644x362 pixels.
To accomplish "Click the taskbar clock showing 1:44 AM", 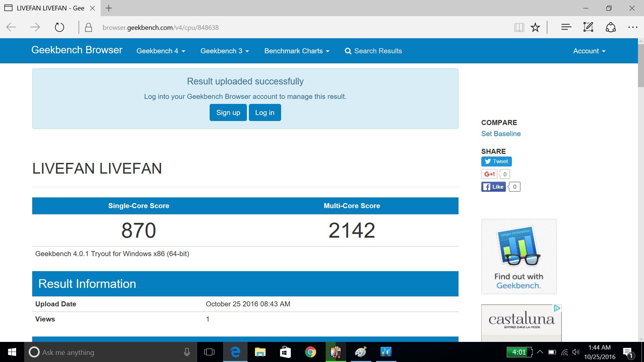I will [600, 352].
